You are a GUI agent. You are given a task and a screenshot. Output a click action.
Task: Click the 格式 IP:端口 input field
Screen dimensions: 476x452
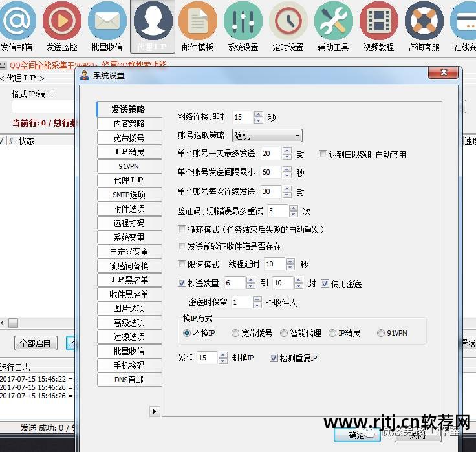(x=43, y=107)
